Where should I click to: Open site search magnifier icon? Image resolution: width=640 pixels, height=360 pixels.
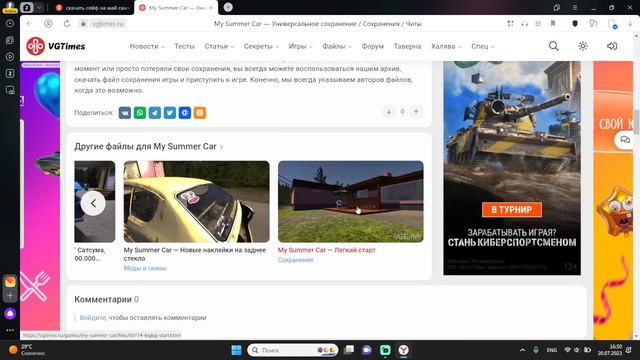point(553,46)
